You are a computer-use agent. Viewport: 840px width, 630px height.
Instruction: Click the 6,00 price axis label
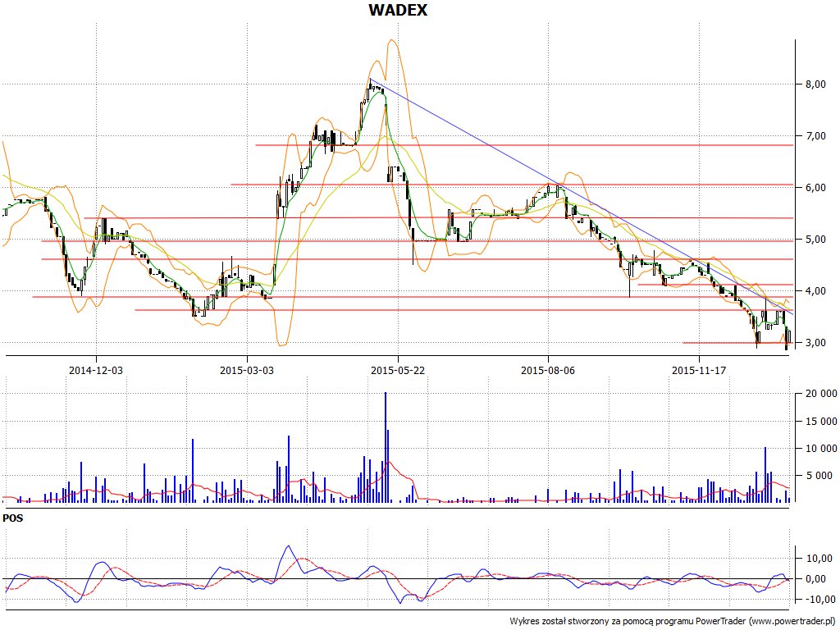pyautogui.click(x=815, y=188)
